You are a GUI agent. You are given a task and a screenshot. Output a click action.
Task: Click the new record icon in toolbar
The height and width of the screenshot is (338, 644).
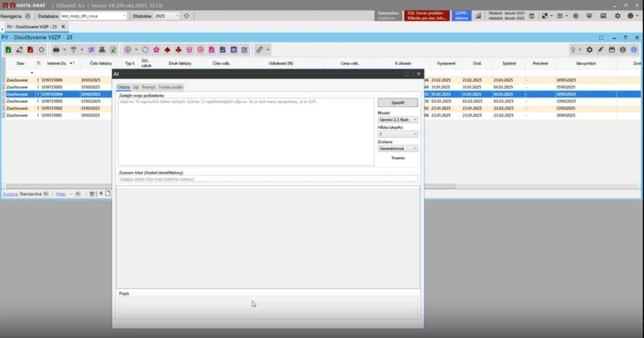coord(8,50)
